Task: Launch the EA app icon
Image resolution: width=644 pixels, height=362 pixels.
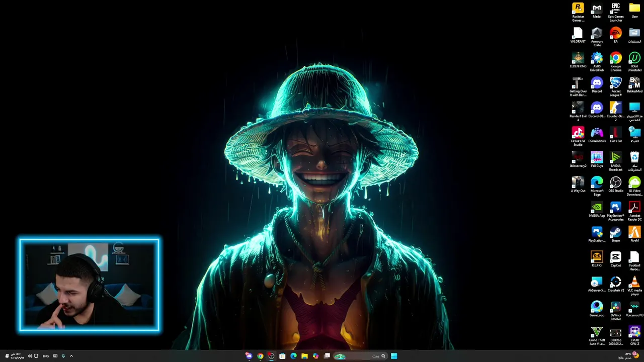Action: click(x=616, y=35)
